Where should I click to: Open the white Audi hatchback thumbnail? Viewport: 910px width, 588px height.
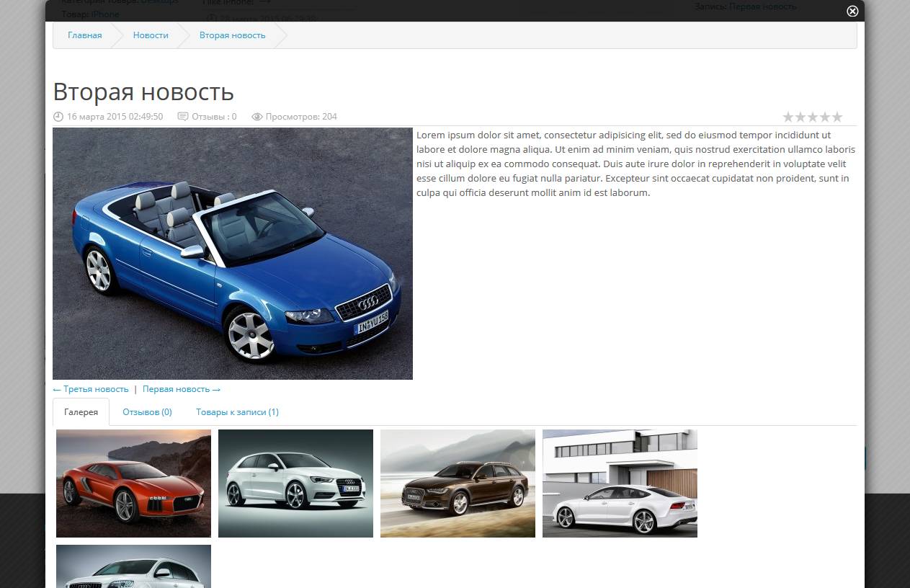[x=295, y=484]
